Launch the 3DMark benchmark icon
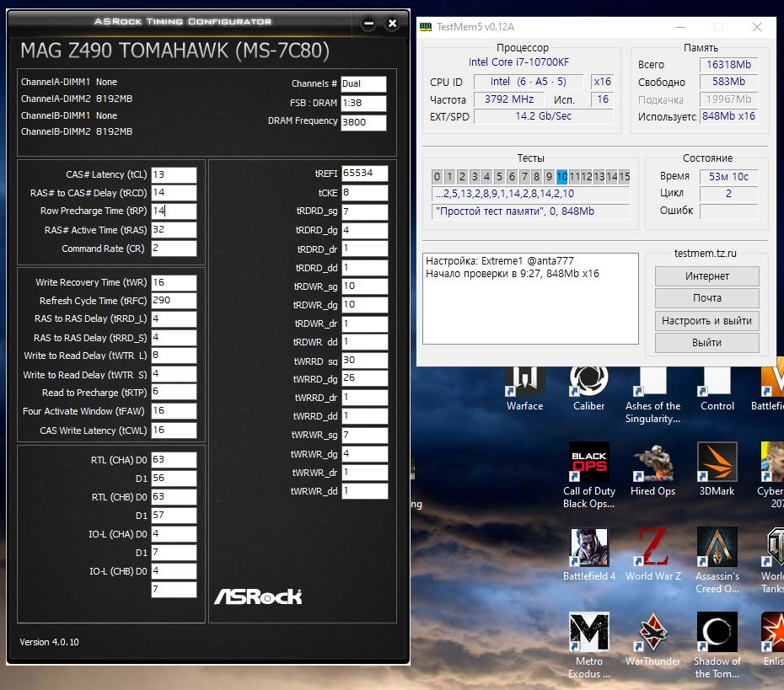The image size is (784, 690). click(x=717, y=468)
